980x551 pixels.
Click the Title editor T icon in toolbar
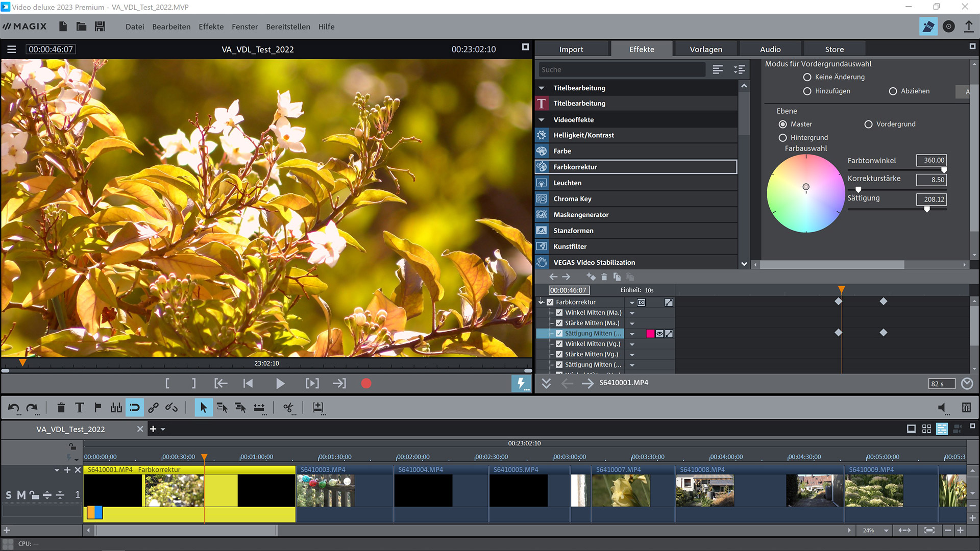coord(79,407)
